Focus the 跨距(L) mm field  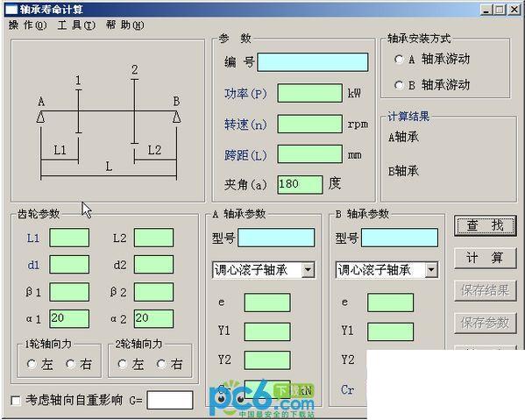[310, 154]
